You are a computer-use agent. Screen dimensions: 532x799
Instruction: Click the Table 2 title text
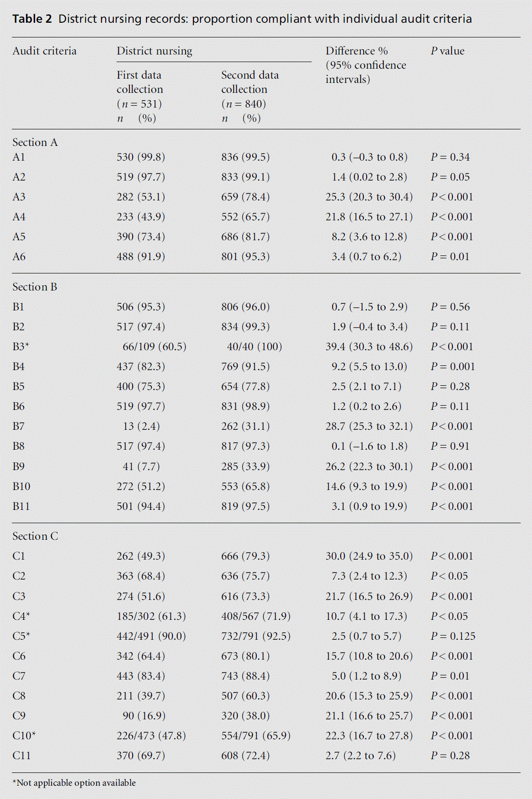242,19
